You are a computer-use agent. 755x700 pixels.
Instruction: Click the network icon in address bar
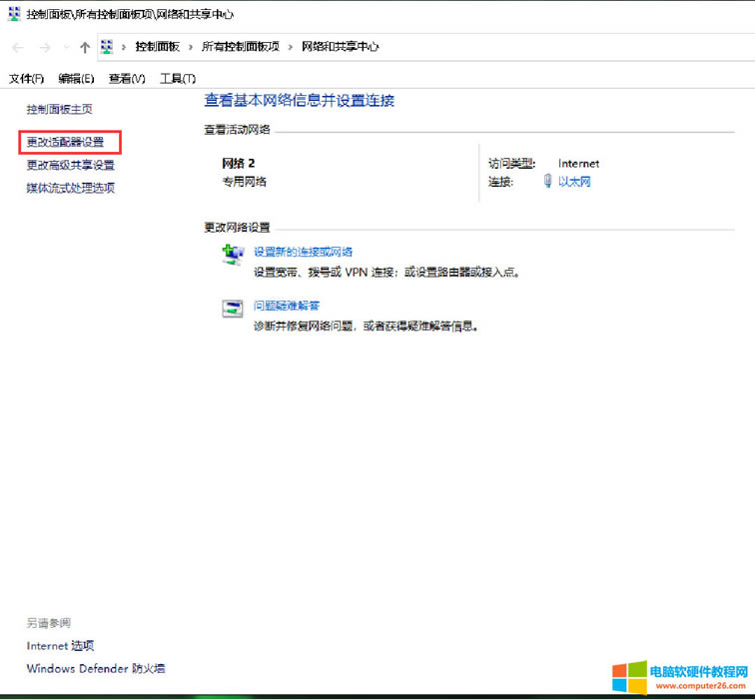(x=107, y=47)
